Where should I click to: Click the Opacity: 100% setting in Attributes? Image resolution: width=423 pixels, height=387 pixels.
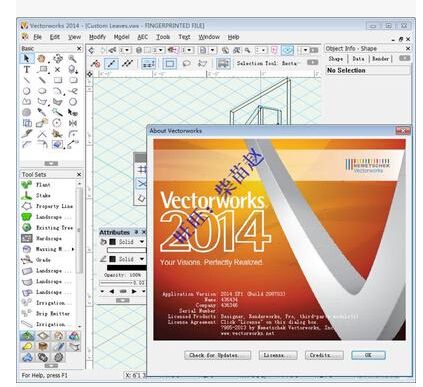click(122, 275)
